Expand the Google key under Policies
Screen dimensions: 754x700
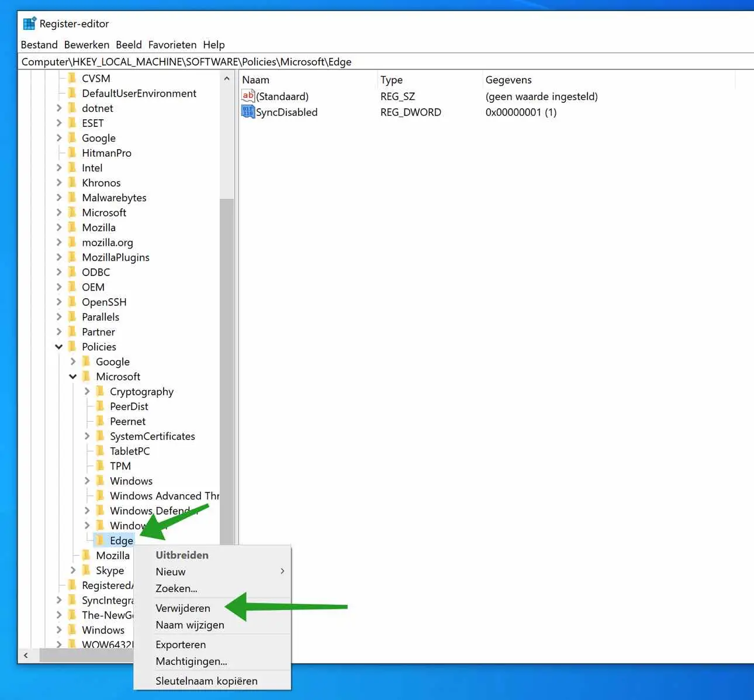click(73, 361)
